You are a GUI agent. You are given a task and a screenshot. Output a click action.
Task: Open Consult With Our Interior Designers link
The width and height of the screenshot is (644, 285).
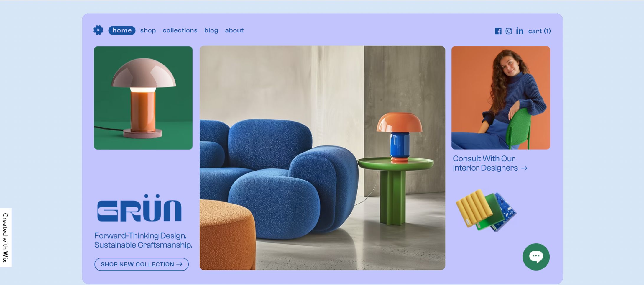pos(490,163)
